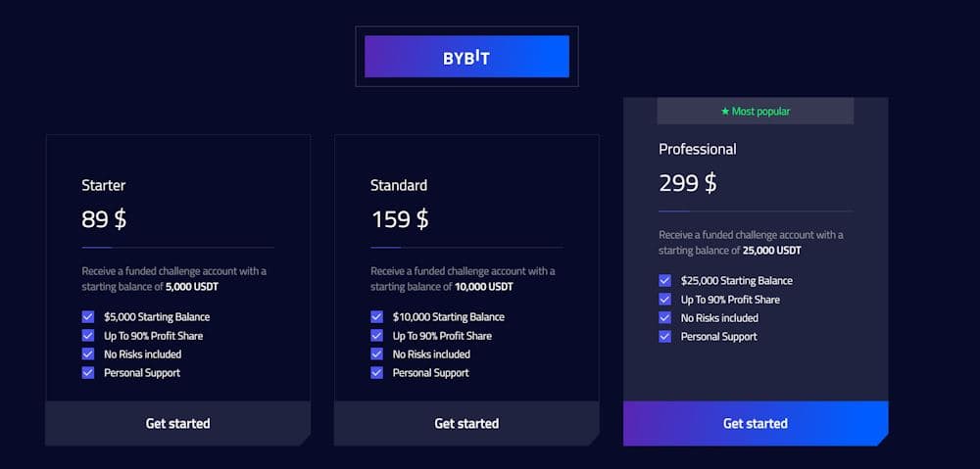The image size is (980, 469).
Task: Toggle Starter plan Up To 90% Profit Share checkbox
Action: (88, 336)
